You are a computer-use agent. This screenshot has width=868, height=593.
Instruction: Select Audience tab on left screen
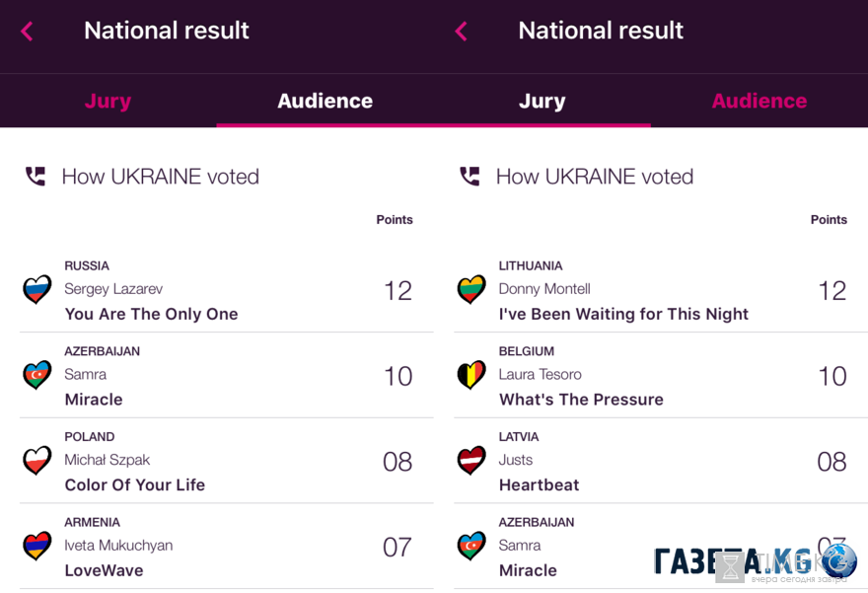point(325,101)
